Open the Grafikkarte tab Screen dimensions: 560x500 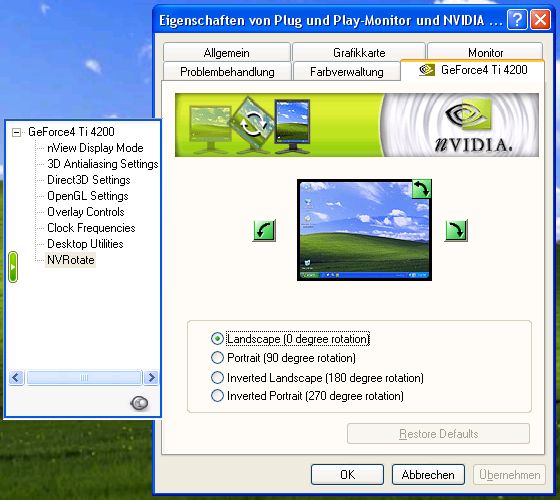pos(359,52)
